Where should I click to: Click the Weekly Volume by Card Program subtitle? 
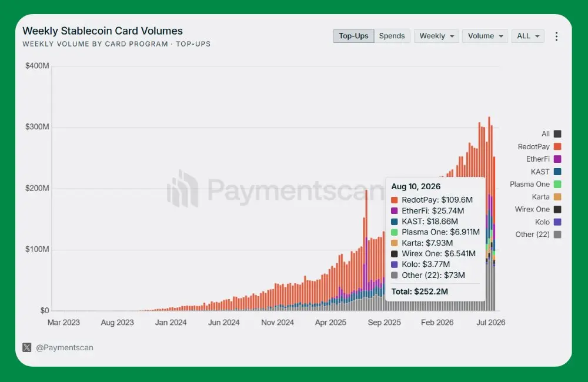coord(116,44)
